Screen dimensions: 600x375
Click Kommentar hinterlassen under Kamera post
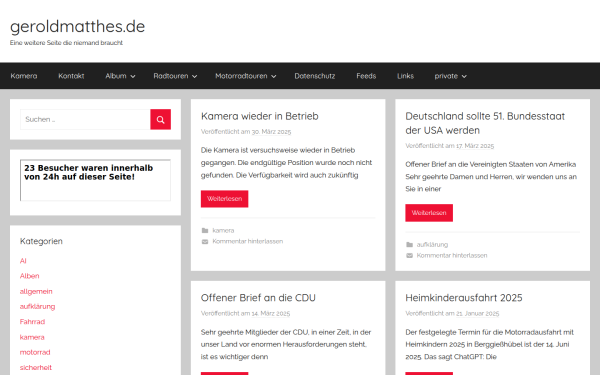248,241
